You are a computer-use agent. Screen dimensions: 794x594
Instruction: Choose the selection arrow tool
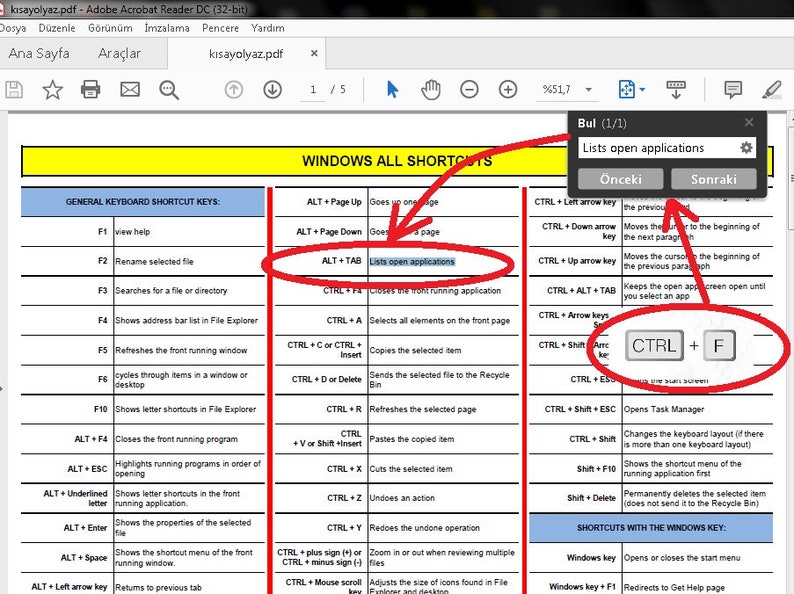pyautogui.click(x=392, y=90)
